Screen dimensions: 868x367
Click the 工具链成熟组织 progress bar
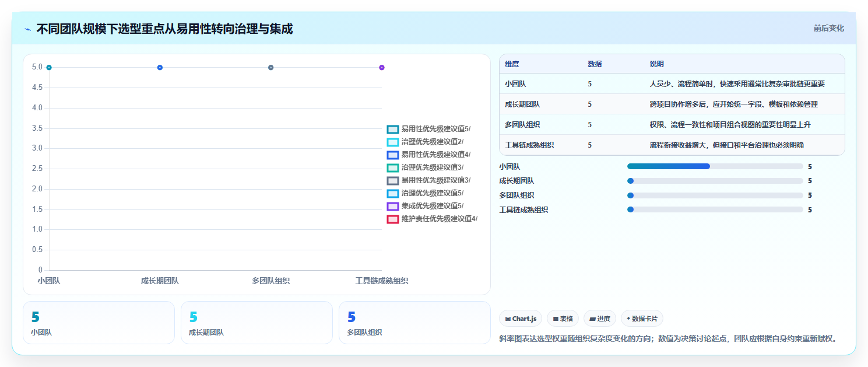pyautogui.click(x=715, y=209)
